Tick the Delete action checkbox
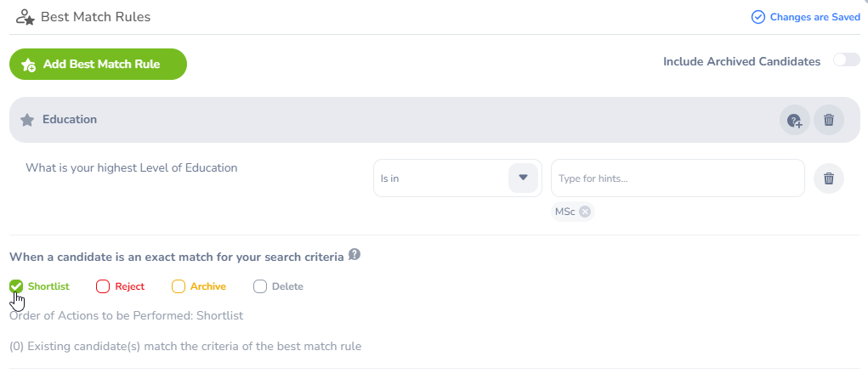 [260, 286]
